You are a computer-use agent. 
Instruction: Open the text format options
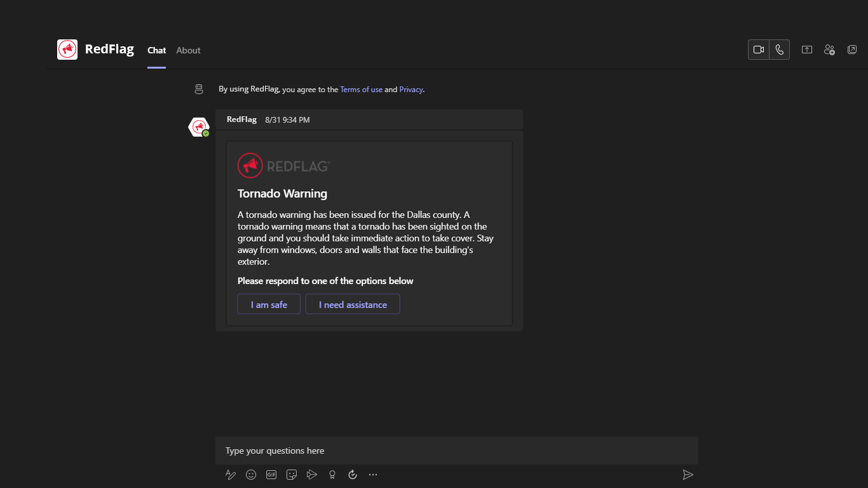pos(231,475)
